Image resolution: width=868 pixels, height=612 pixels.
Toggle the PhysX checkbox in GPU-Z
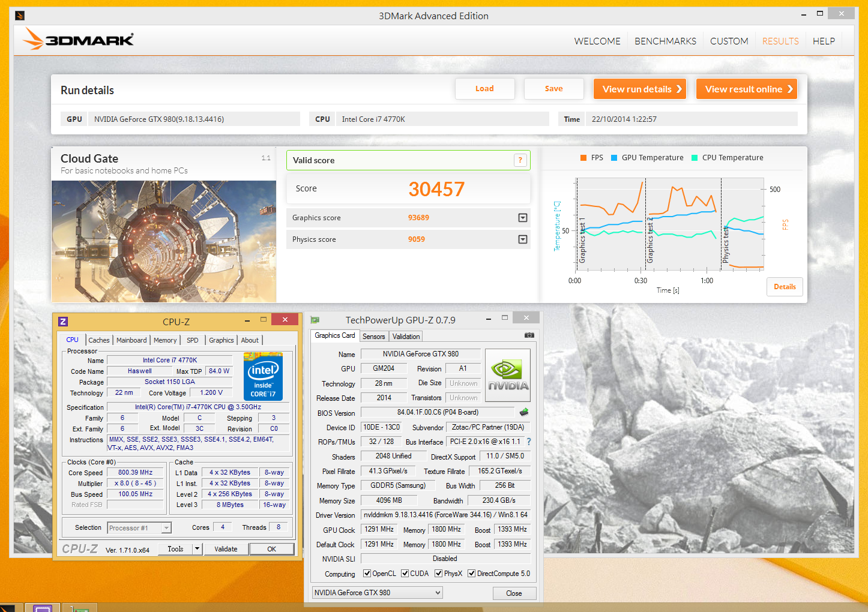[x=438, y=574]
